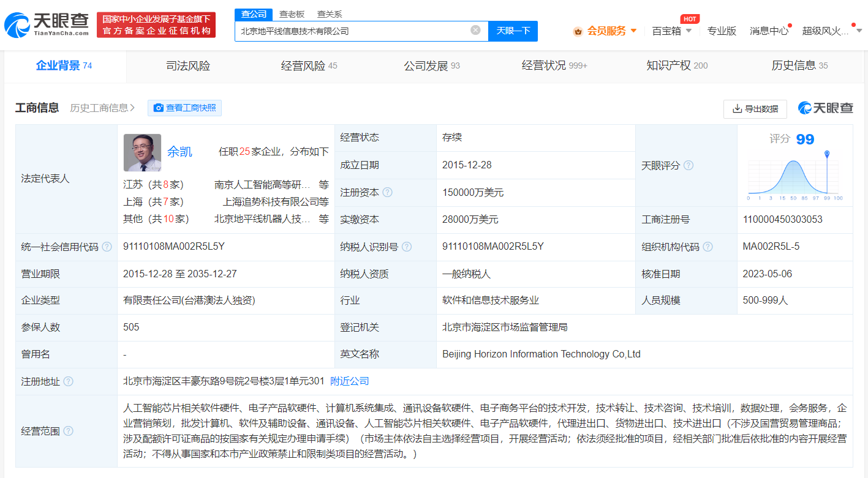
Task: Switch to the 经营状况 tab
Action: (554, 66)
